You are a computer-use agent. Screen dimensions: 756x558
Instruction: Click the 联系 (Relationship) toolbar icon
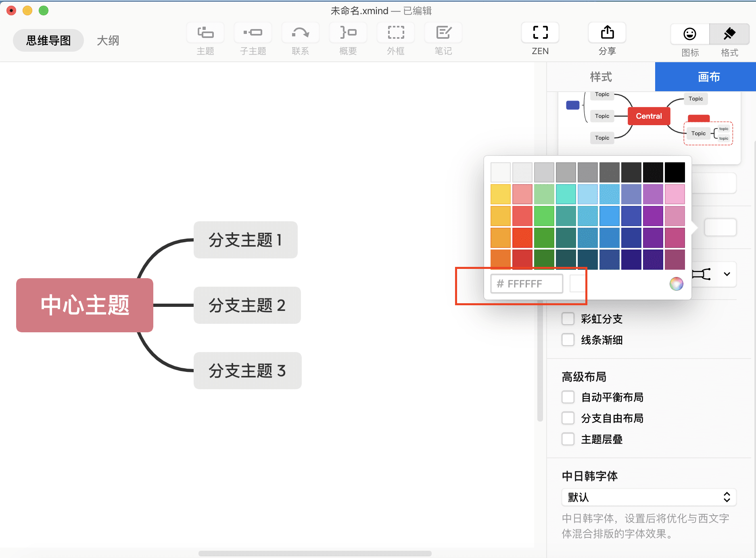click(x=301, y=32)
